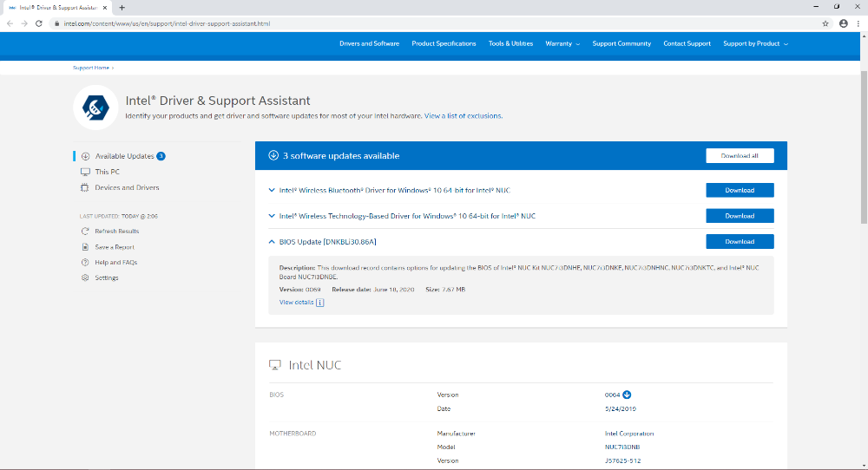Click the Intel NUC section heading
Image resolution: width=868 pixels, height=470 pixels.
pos(314,365)
